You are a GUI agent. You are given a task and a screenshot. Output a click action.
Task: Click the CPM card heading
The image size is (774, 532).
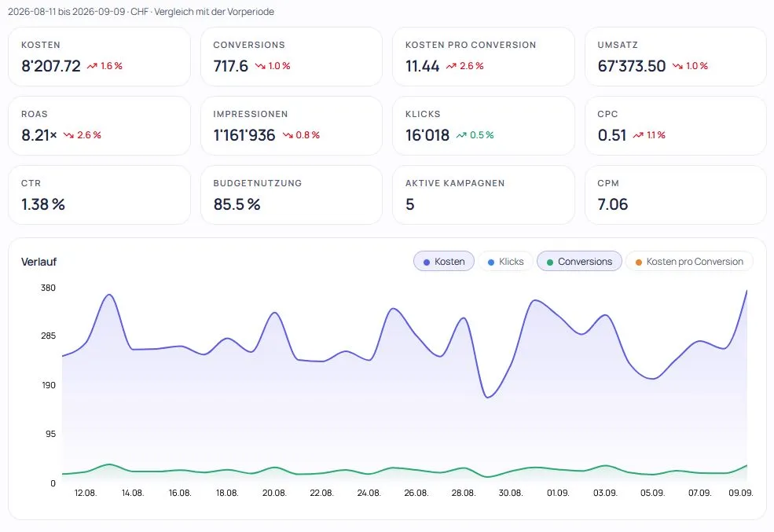click(x=608, y=183)
